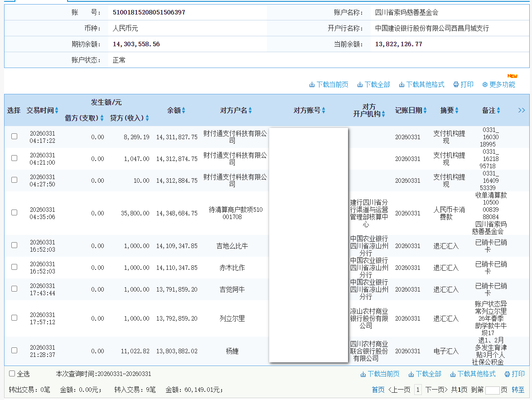Click the 首页 first-page link
The image size is (532, 400).
coord(378,390)
